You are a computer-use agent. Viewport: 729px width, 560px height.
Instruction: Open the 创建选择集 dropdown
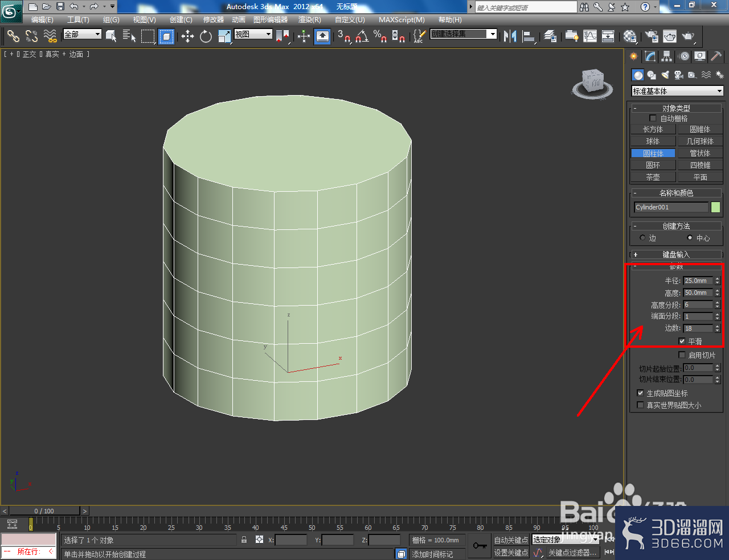(463, 34)
